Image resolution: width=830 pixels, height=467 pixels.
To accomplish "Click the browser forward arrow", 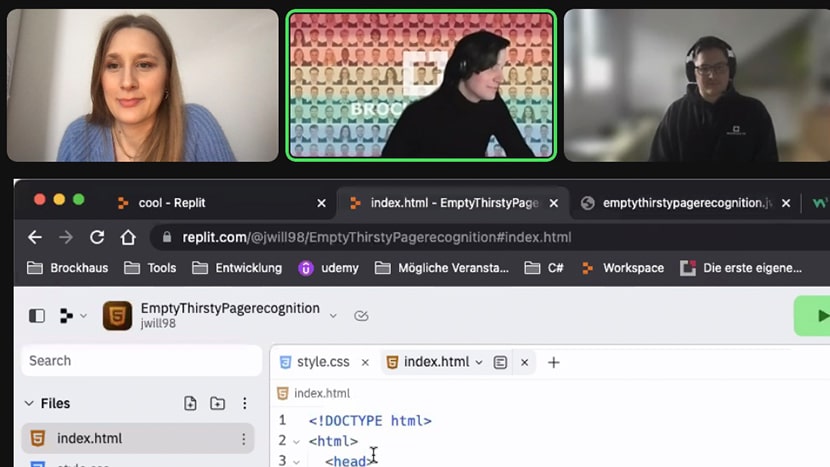I will [x=66, y=237].
